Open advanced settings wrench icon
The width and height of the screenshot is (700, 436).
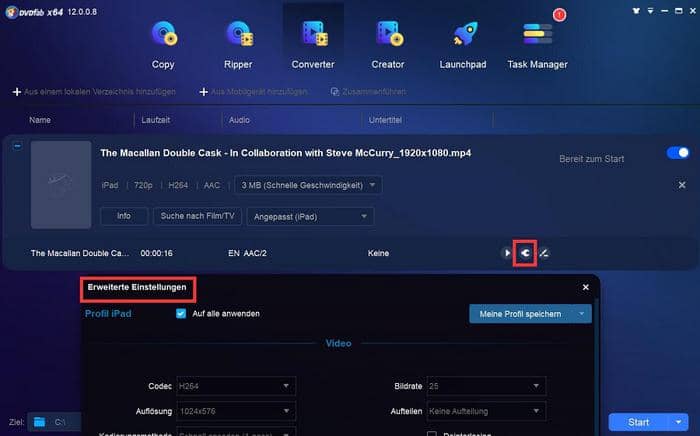[525, 253]
